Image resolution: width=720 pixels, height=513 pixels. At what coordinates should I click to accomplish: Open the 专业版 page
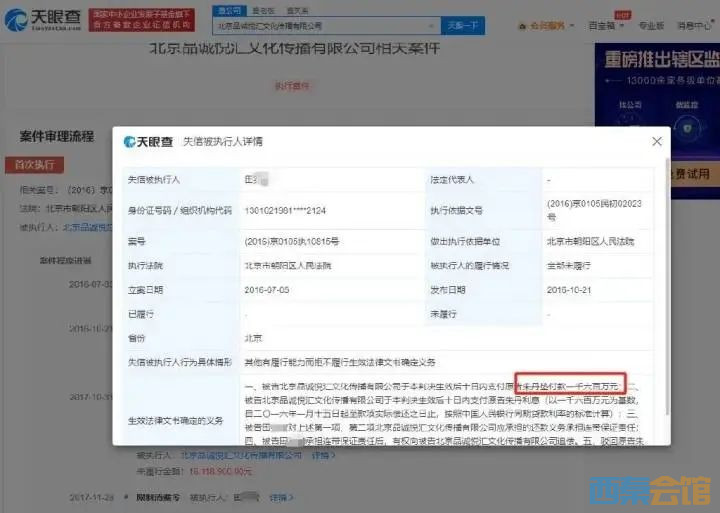pyautogui.click(x=651, y=25)
